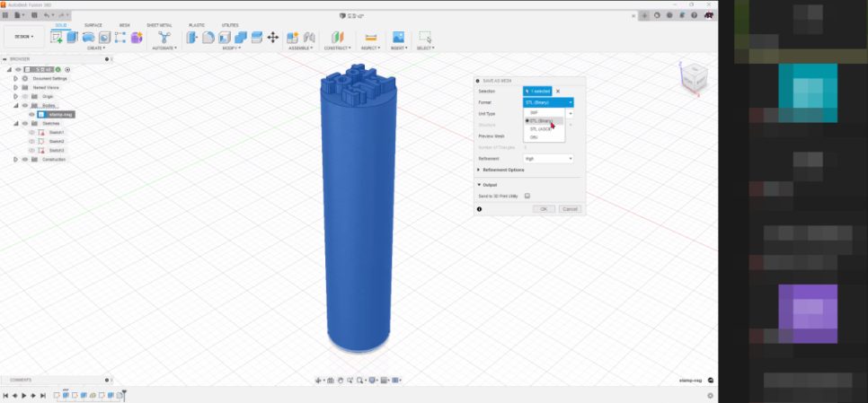Click the Pan hand icon
Screen dimensions: 868x403
(341, 381)
